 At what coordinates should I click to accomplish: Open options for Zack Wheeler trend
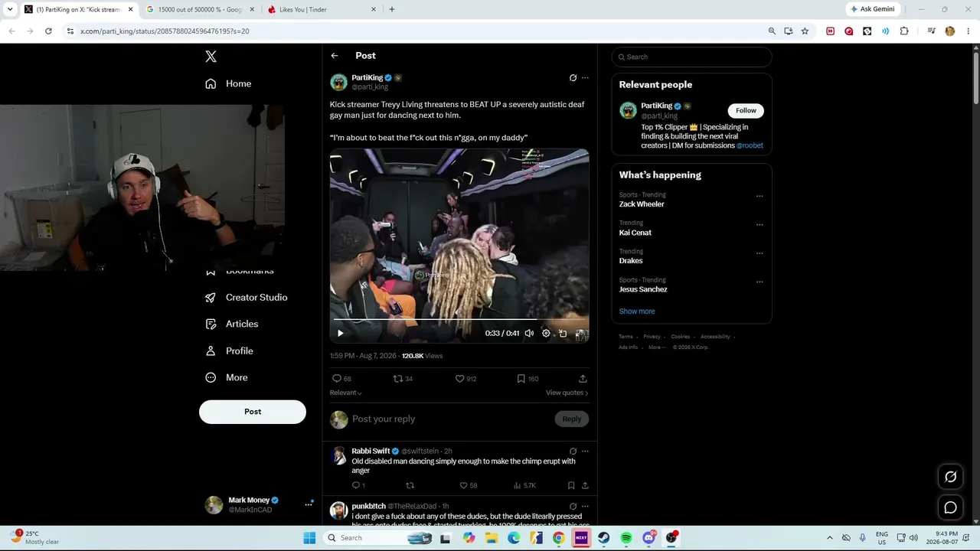click(x=759, y=196)
